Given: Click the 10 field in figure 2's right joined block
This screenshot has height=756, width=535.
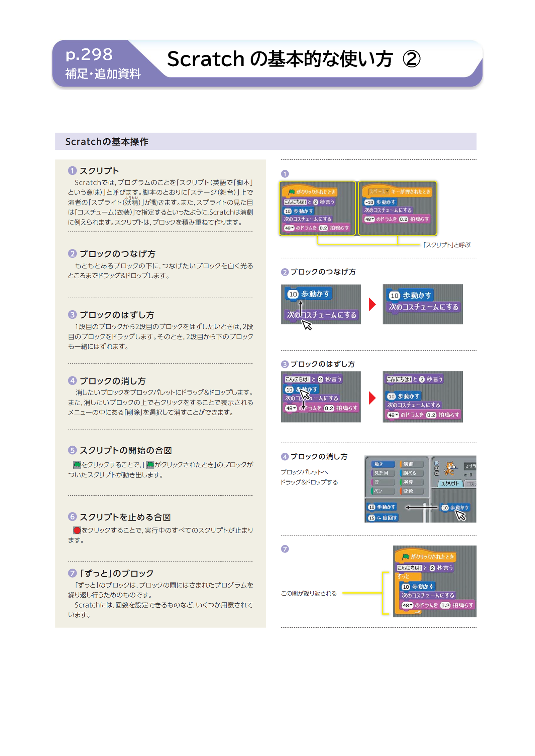Looking at the screenshot, I should pos(395,296).
